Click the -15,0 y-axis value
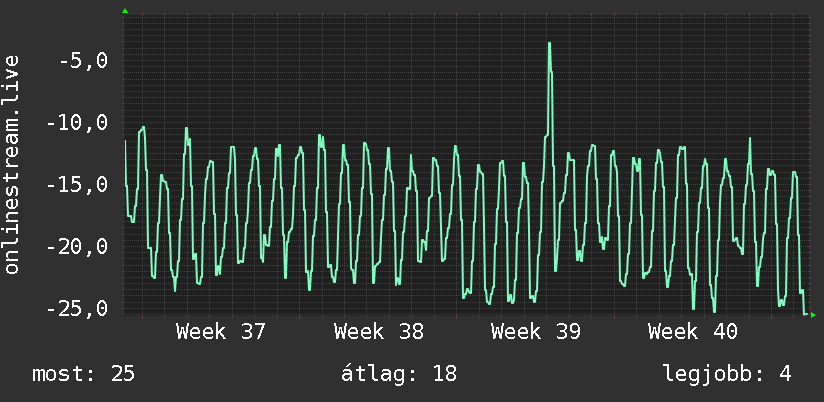The height and width of the screenshot is (402, 824). [x=77, y=185]
